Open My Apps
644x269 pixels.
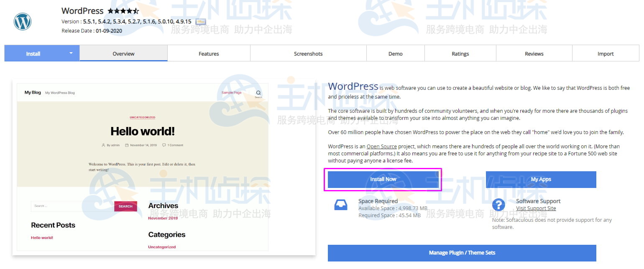pyautogui.click(x=541, y=179)
